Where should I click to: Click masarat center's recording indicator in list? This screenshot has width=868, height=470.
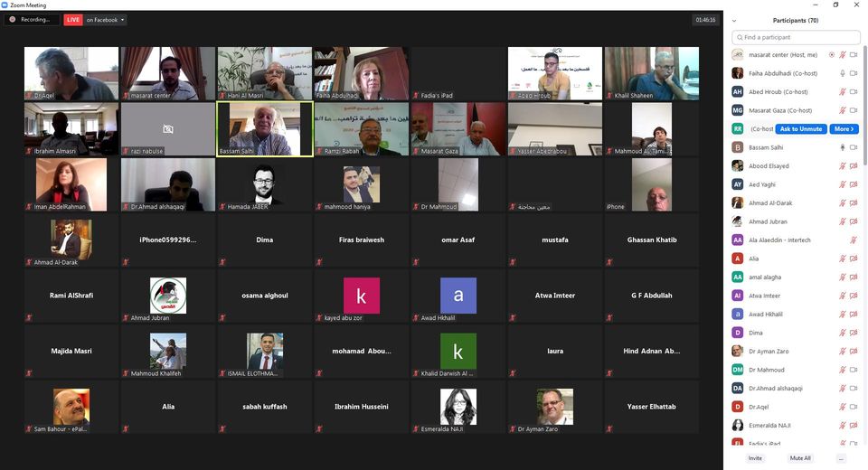point(832,55)
